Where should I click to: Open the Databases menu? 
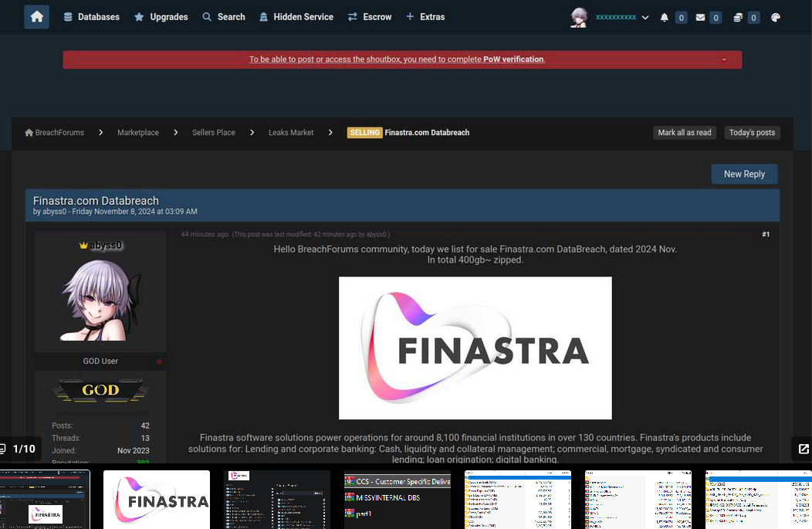click(91, 17)
